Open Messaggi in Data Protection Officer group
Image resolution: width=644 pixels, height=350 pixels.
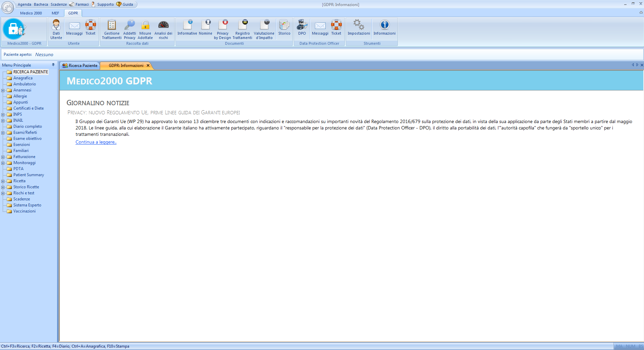[320, 28]
